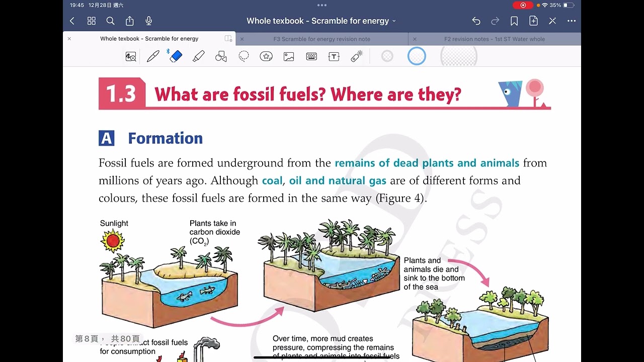Tap the 'A' section letter box
This screenshot has height=362, width=644.
coord(106,138)
